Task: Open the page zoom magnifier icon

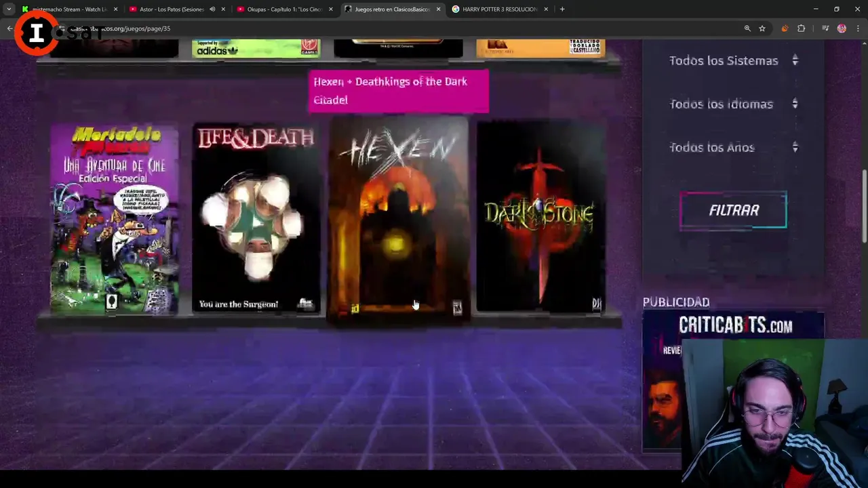Action: coord(747,28)
